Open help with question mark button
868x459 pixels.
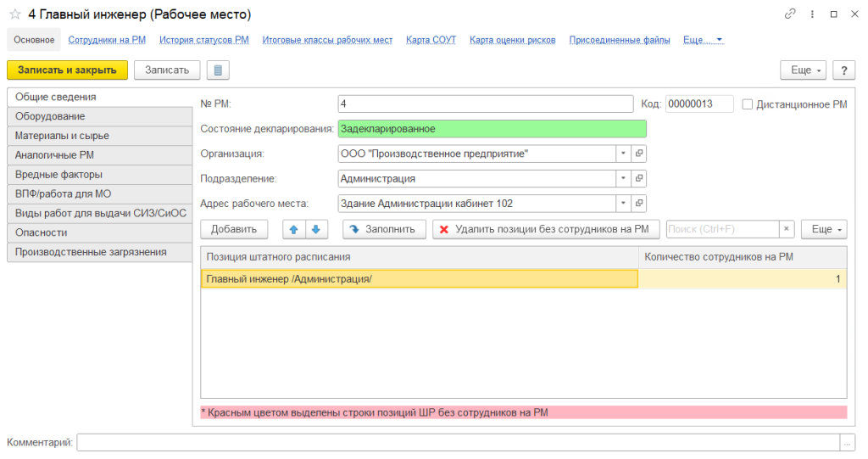tap(843, 70)
